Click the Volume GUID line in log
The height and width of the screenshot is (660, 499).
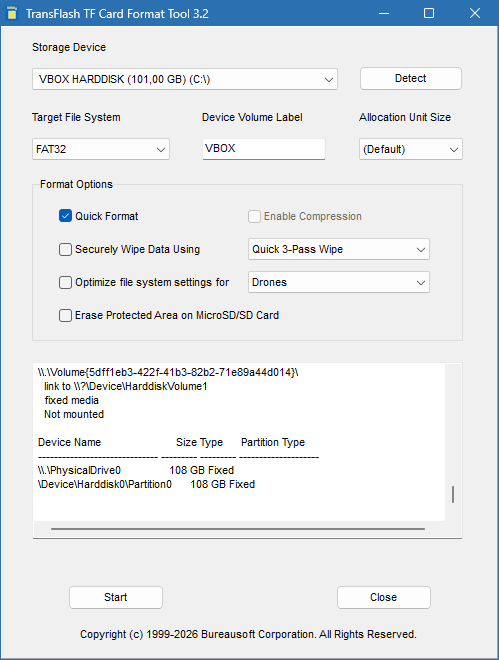point(168,372)
